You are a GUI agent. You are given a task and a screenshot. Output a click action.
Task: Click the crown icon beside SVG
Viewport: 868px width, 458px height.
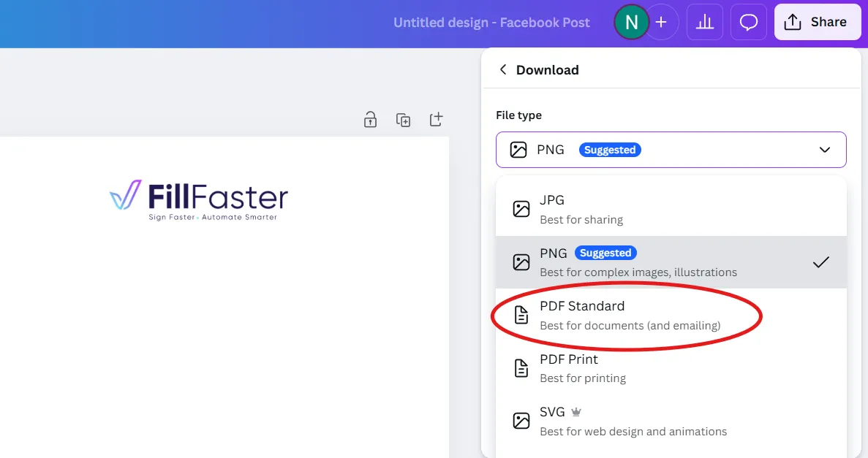(575, 411)
